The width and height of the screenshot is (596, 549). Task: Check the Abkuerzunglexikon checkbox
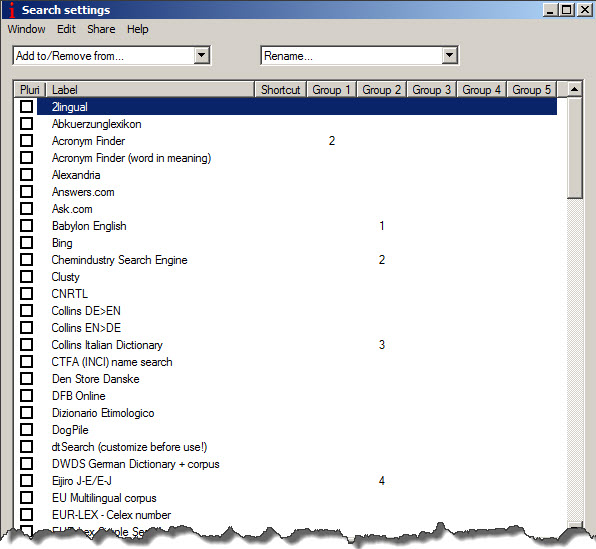26,124
